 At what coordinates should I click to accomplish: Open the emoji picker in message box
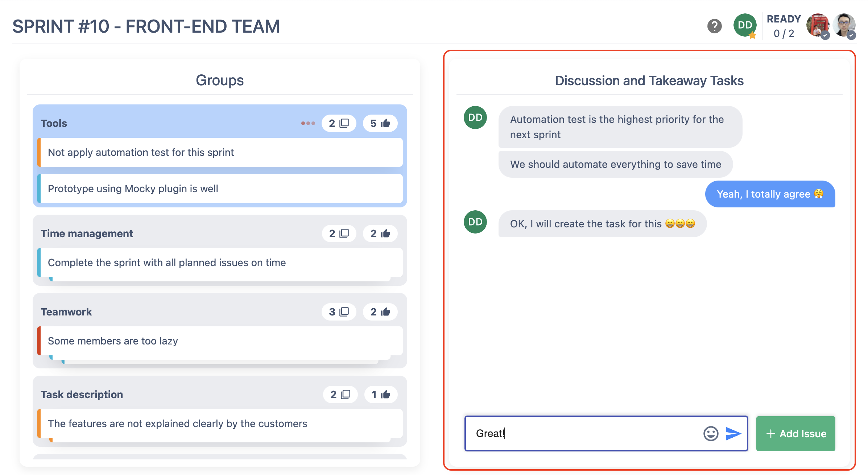pyautogui.click(x=711, y=433)
